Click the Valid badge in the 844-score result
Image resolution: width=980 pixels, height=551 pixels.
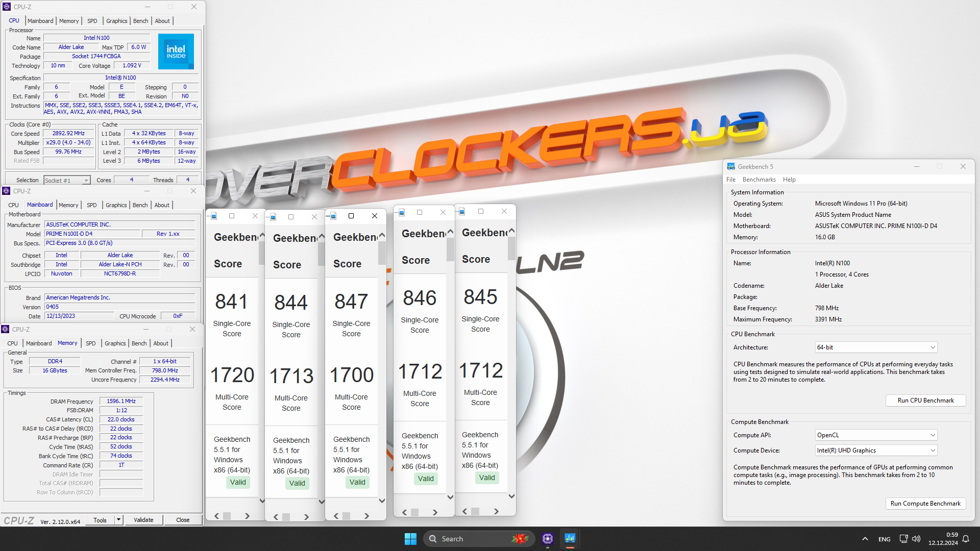click(297, 483)
